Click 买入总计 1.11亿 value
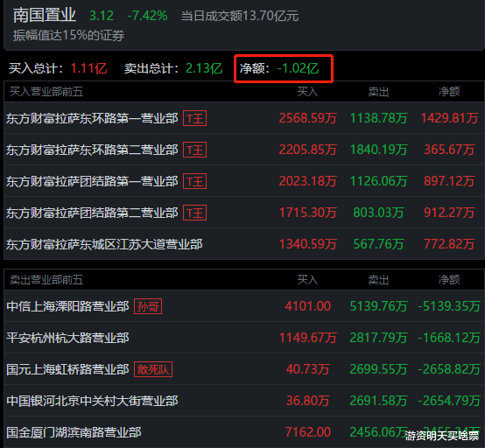The image size is (485, 448). pos(88,68)
